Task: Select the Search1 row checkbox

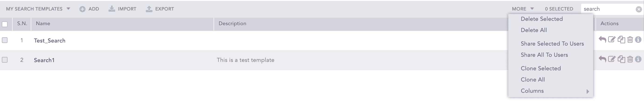Action: click(x=5, y=60)
